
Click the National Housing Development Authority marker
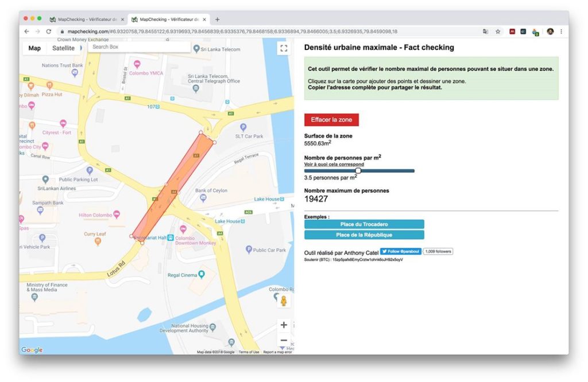(213, 328)
